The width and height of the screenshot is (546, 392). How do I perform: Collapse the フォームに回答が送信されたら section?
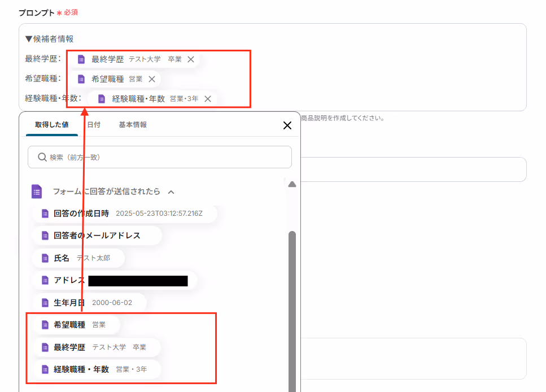tap(171, 192)
